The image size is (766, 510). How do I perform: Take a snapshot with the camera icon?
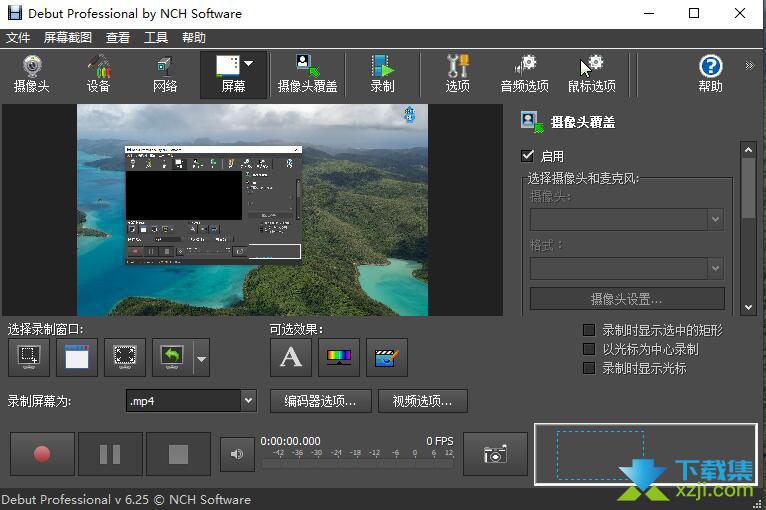click(x=495, y=454)
